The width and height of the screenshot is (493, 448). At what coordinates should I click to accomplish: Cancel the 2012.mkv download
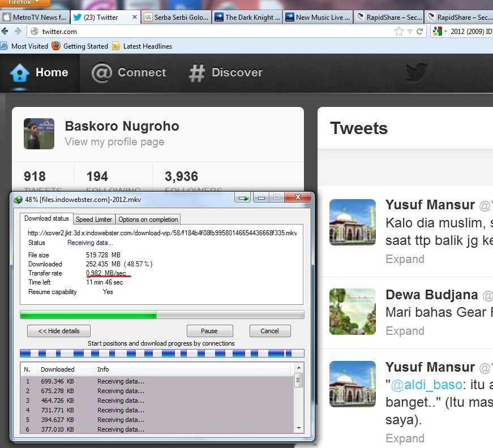270,331
